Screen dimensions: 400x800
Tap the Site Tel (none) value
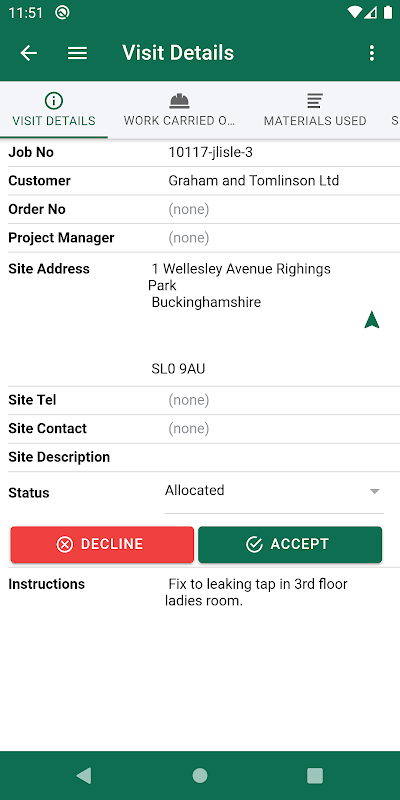pyautogui.click(x=189, y=400)
